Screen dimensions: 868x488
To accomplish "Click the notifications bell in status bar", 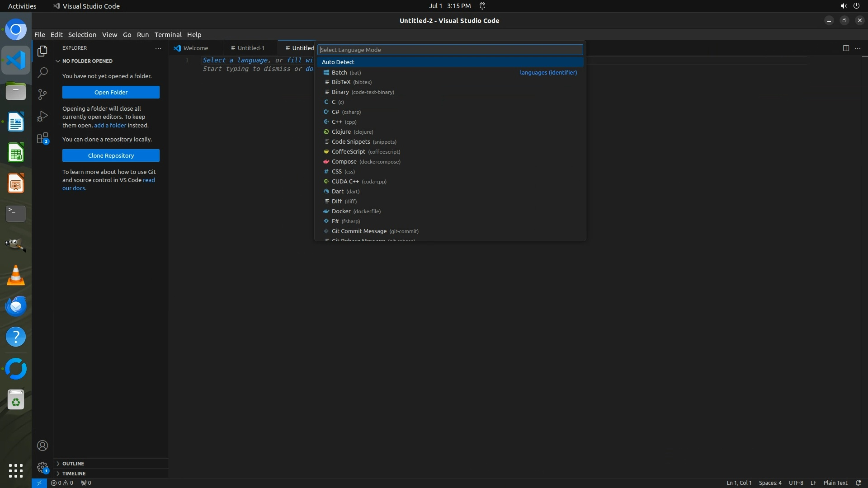I will [858, 483].
